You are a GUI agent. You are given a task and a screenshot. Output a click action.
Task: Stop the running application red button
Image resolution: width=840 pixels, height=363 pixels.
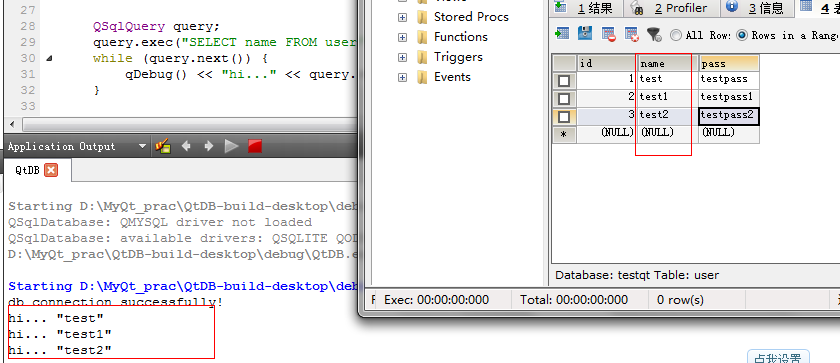point(255,146)
